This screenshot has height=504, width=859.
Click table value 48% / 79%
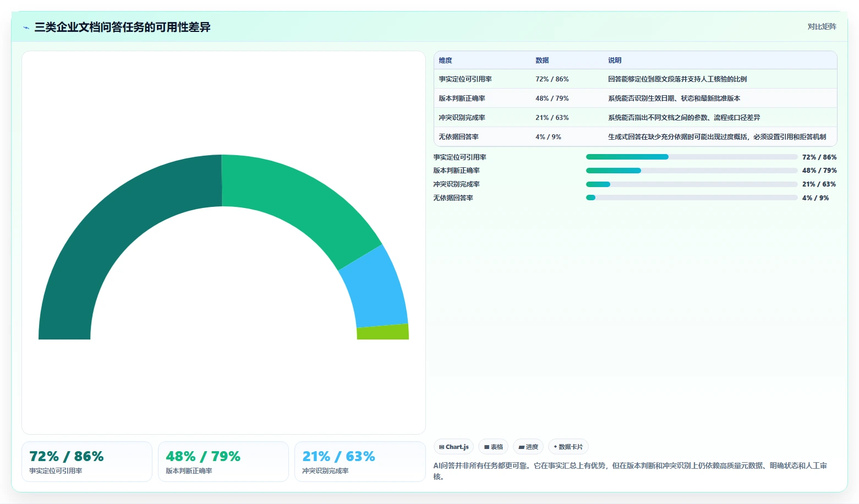tap(552, 98)
